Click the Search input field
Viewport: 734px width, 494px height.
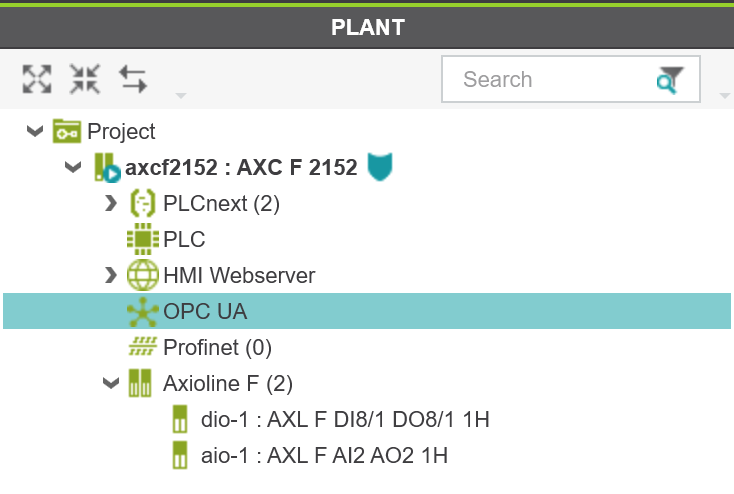pos(571,79)
